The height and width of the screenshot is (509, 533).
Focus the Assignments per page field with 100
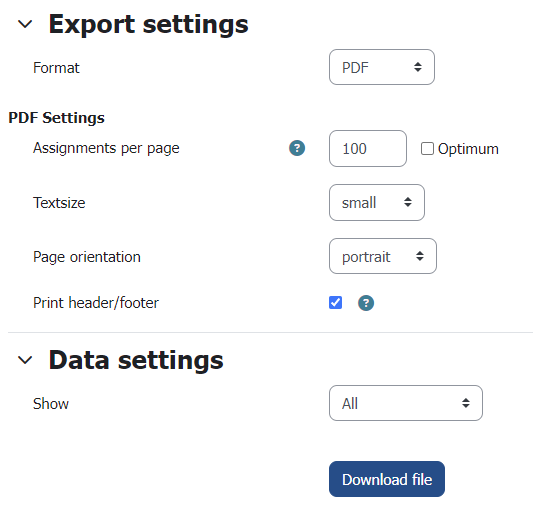pos(368,149)
